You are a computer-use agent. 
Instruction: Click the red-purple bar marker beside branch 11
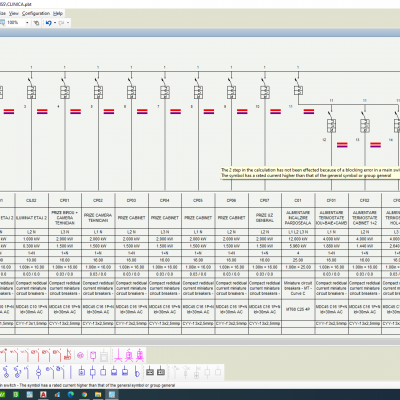pyautogui.click(x=309, y=111)
